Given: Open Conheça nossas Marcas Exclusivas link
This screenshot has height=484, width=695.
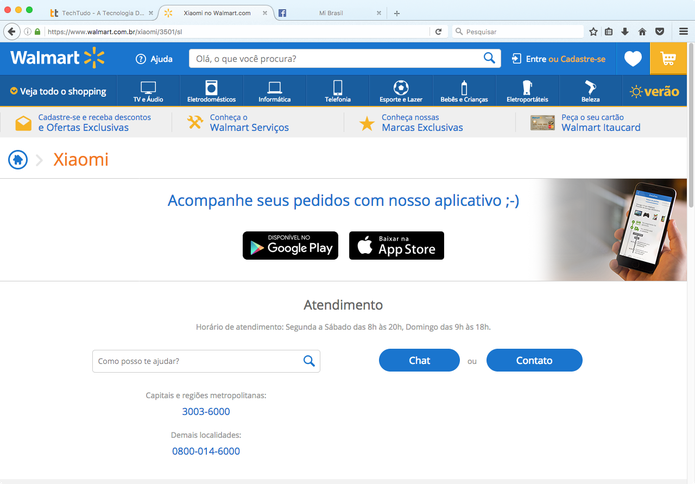Looking at the screenshot, I should click(411, 123).
